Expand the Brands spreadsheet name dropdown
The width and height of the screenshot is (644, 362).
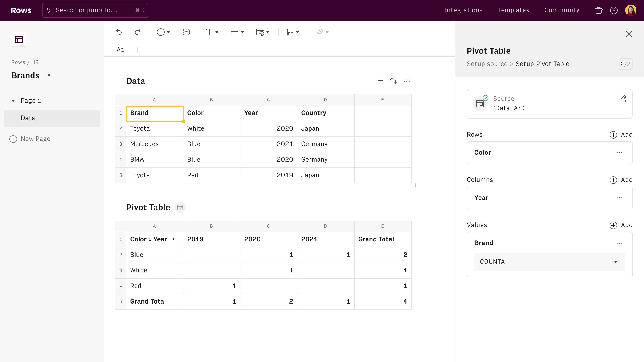(49, 75)
